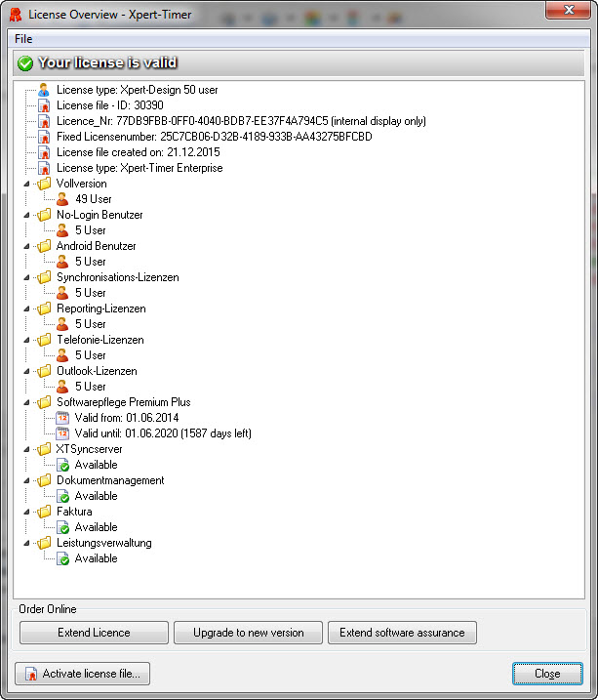
Task: Click available-check icon under Faktura
Action: 62,527
